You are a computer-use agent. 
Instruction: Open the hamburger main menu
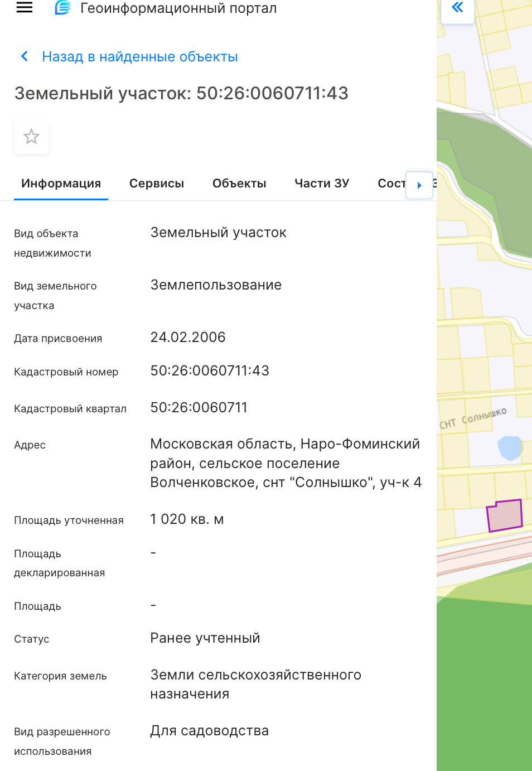25,7
